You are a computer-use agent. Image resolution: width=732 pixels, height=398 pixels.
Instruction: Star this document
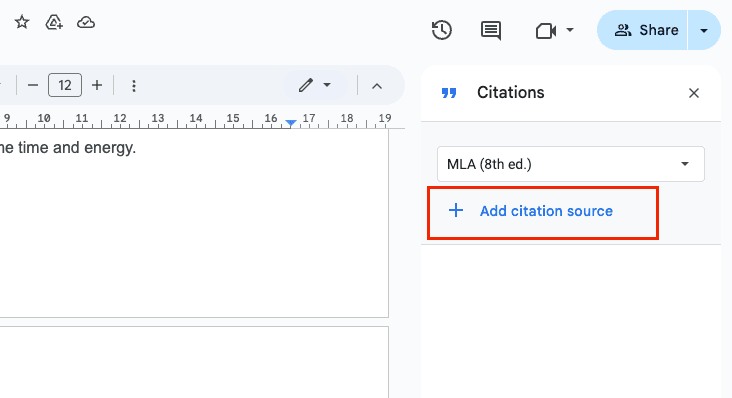pos(22,22)
